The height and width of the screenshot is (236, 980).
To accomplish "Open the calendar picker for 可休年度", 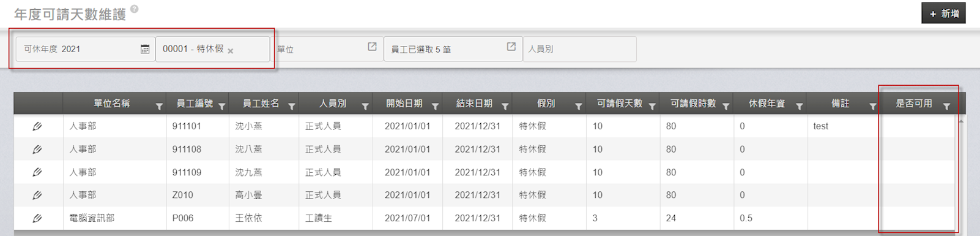I will tap(145, 49).
